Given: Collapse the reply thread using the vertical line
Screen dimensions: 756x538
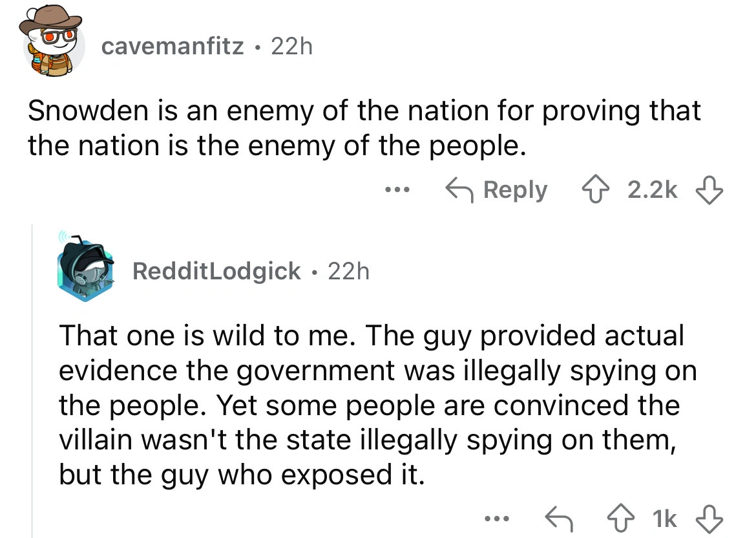Looking at the screenshot, I should click(32, 388).
